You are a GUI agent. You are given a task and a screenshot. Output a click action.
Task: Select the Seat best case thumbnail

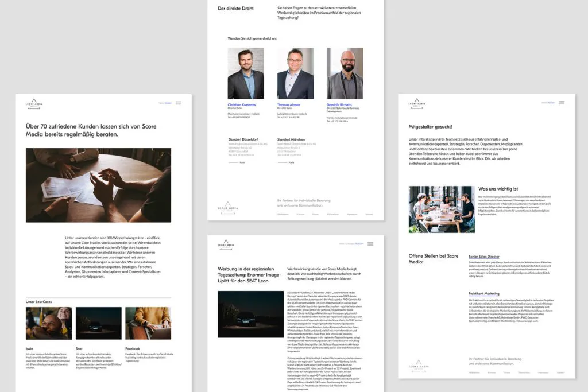click(x=98, y=323)
